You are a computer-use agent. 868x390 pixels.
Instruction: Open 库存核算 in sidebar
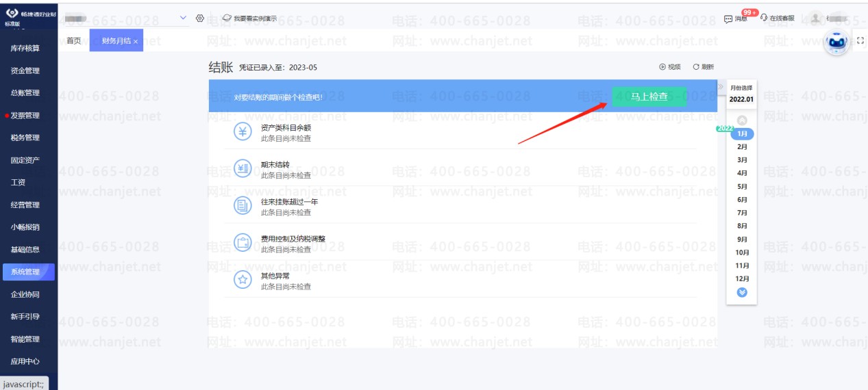[25, 49]
